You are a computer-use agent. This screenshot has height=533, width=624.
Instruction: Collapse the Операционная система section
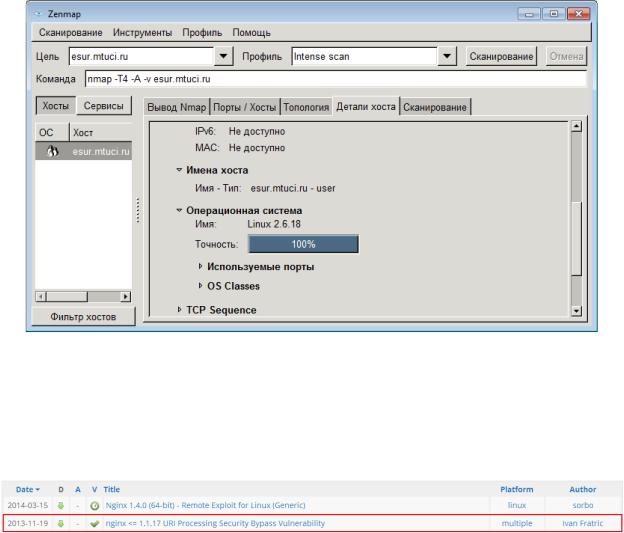[x=179, y=210]
